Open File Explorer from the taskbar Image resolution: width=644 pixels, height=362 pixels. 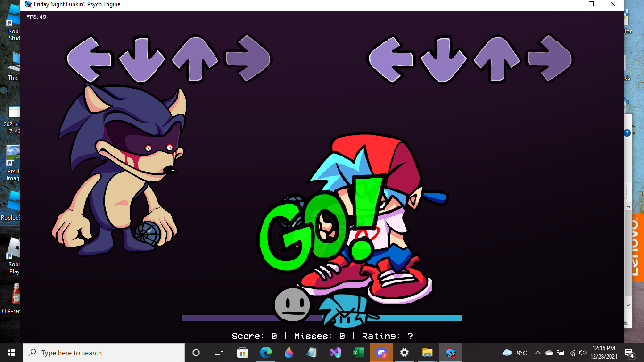(427, 353)
